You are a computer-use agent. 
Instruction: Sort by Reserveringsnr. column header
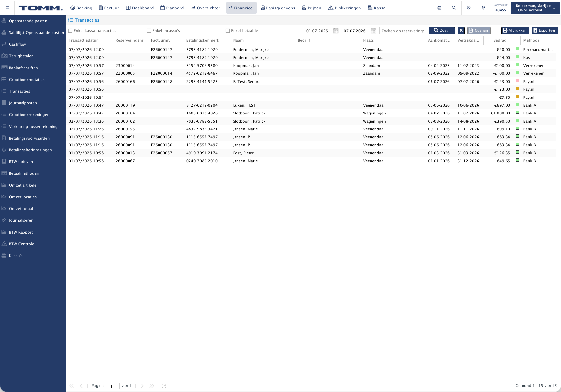(x=130, y=40)
